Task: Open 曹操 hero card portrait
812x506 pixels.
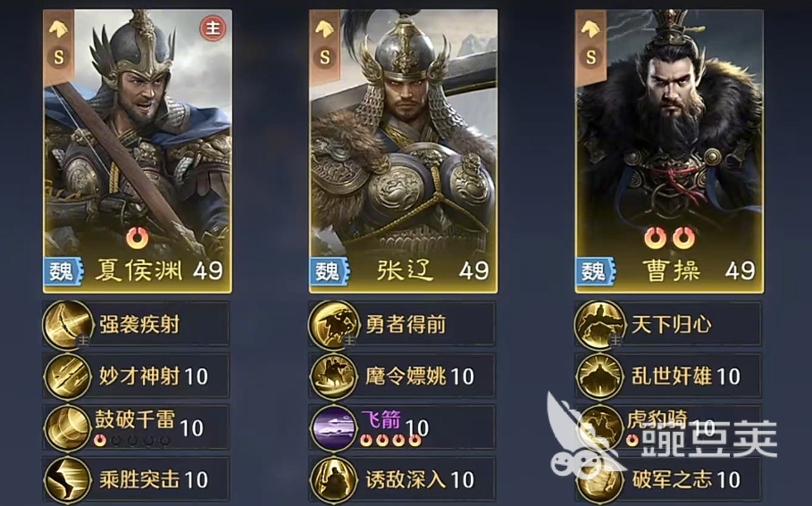Action: click(669, 151)
